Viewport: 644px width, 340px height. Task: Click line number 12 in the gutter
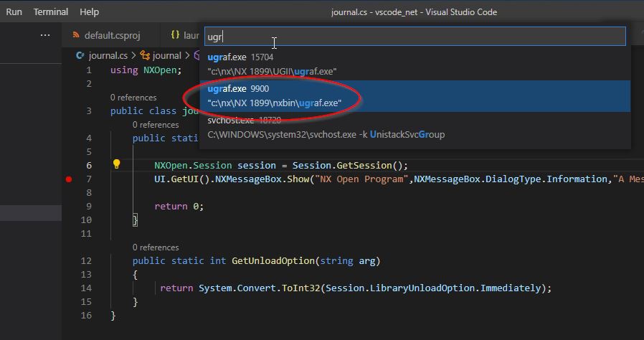tap(87, 261)
